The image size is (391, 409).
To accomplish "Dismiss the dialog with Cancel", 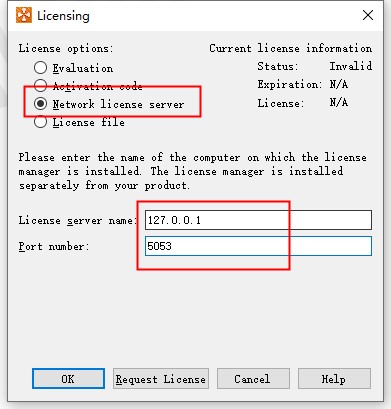I will 253,379.
